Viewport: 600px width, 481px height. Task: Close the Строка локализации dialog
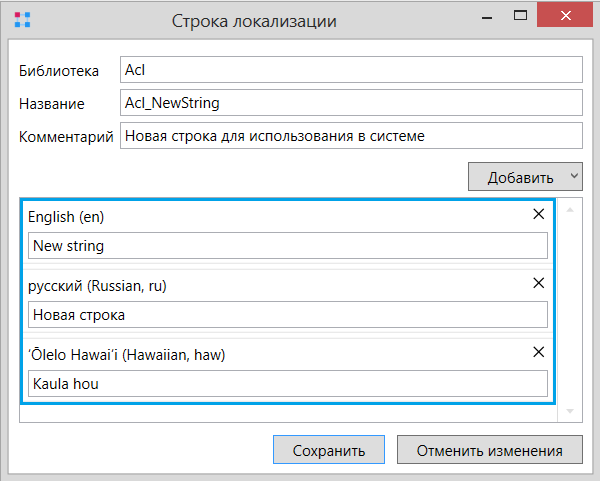tap(565, 15)
